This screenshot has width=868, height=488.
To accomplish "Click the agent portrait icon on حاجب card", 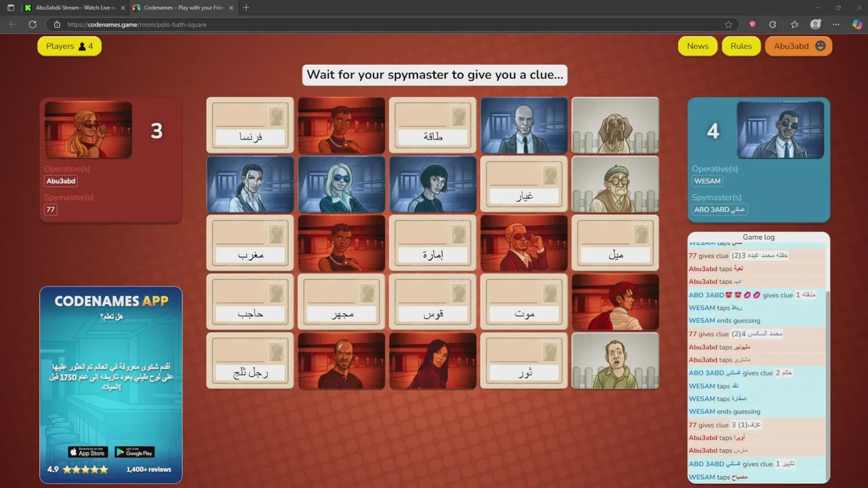I will (x=276, y=293).
